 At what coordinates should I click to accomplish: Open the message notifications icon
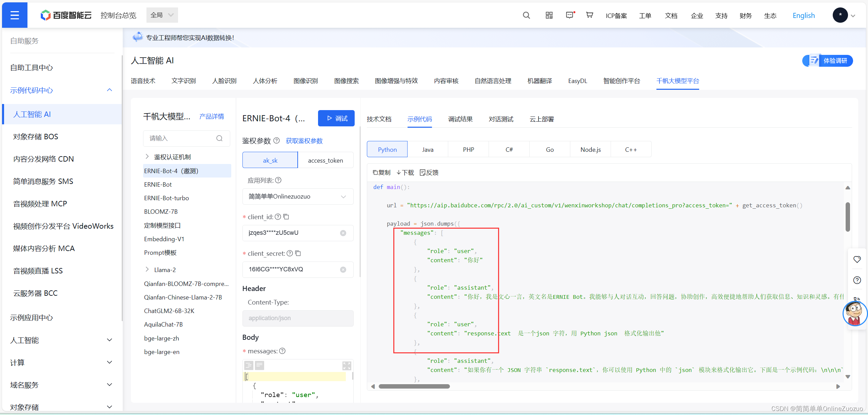tap(570, 15)
